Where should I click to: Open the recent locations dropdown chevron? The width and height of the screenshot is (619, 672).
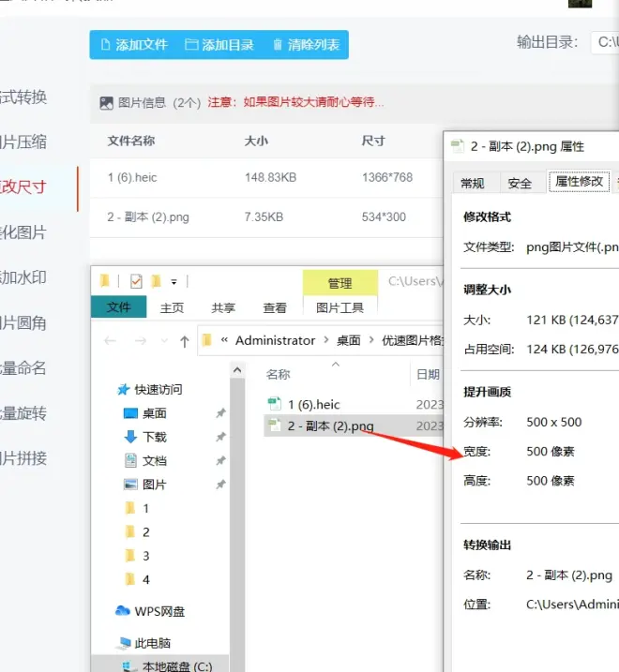click(164, 341)
